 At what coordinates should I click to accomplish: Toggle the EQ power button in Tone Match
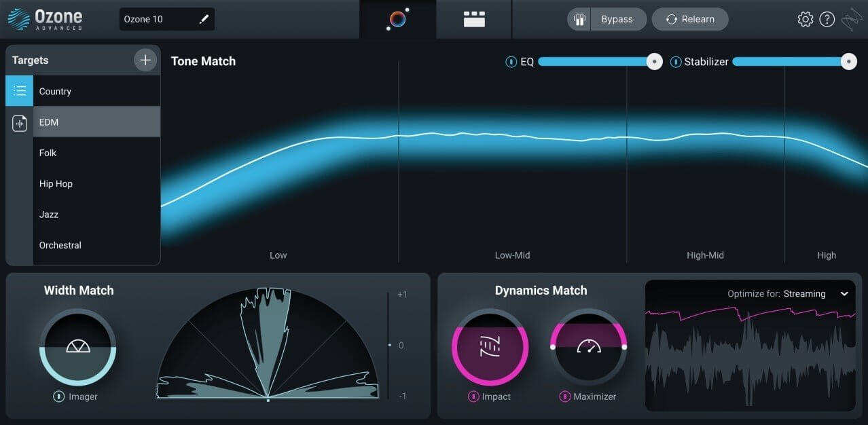click(511, 62)
